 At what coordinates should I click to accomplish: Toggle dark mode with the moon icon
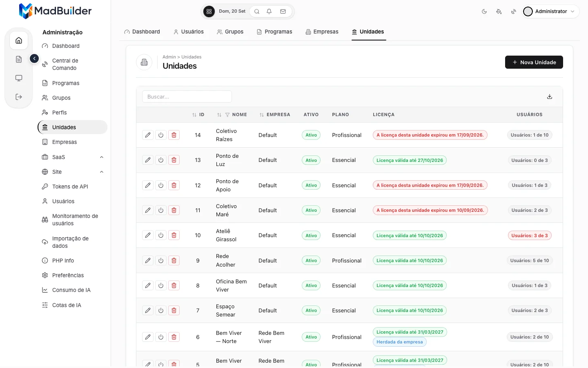[x=484, y=11]
